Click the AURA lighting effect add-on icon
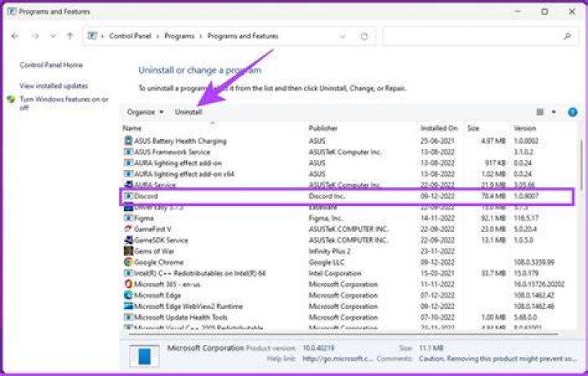The height and width of the screenshot is (376, 588). (x=128, y=163)
